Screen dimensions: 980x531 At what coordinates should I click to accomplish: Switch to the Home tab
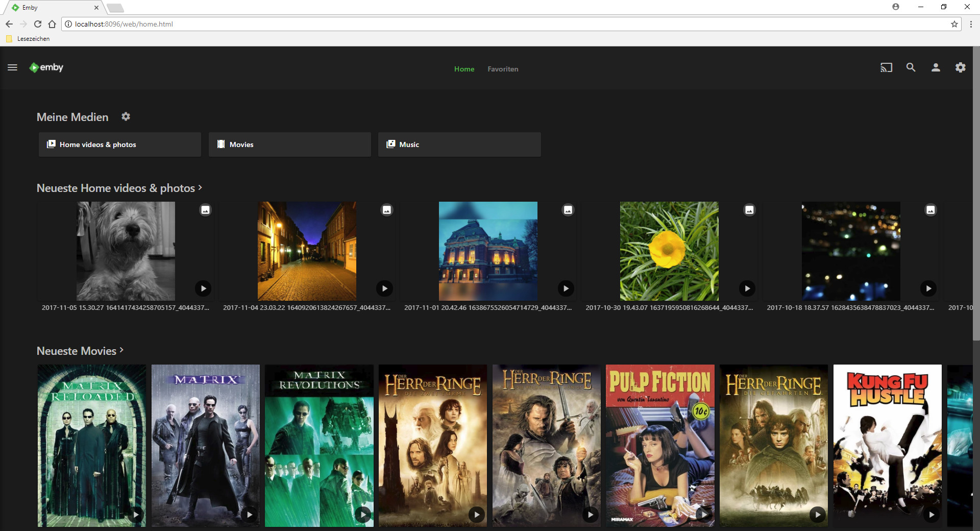tap(464, 69)
